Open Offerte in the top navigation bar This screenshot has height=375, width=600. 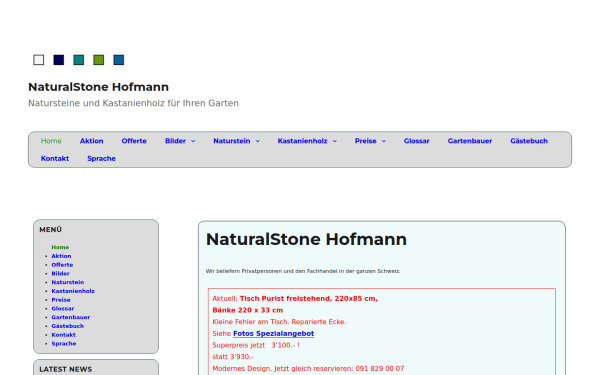134,141
